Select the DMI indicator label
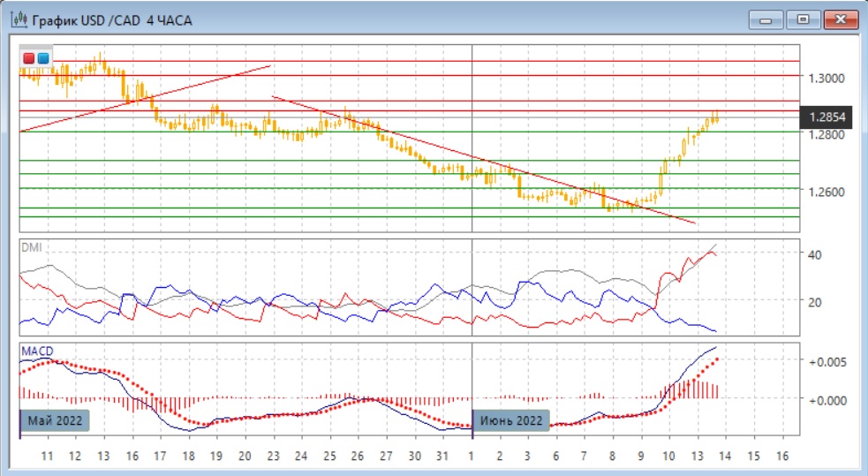The width and height of the screenshot is (868, 476). coord(31,247)
